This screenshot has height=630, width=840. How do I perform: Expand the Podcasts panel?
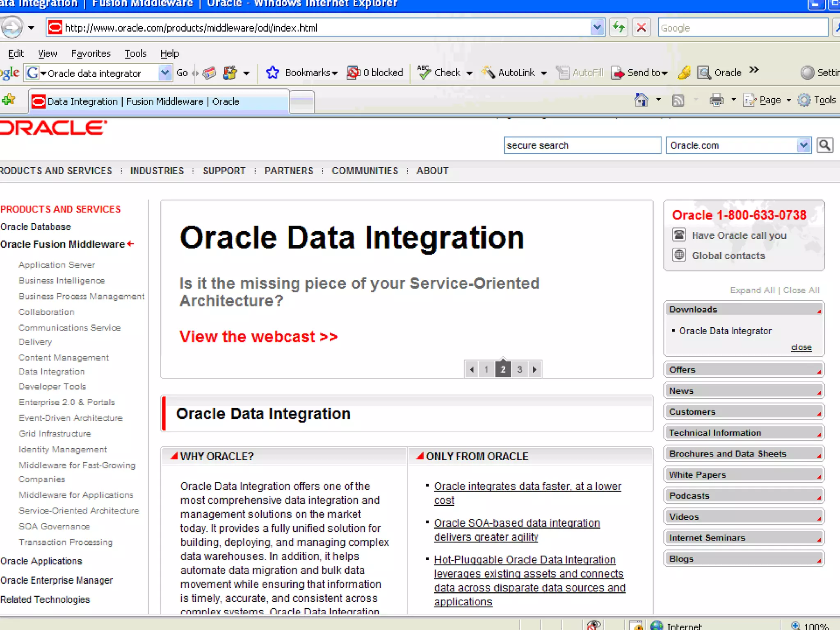coord(744,495)
